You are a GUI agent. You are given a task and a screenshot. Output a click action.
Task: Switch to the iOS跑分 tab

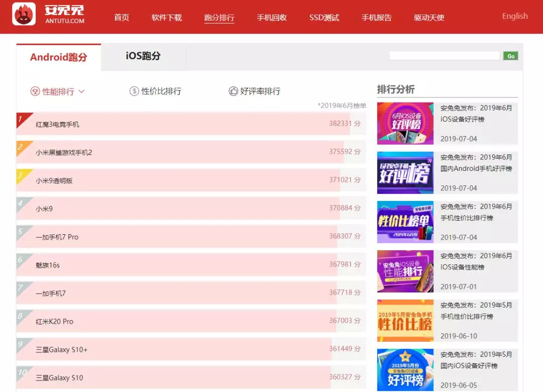click(x=143, y=56)
